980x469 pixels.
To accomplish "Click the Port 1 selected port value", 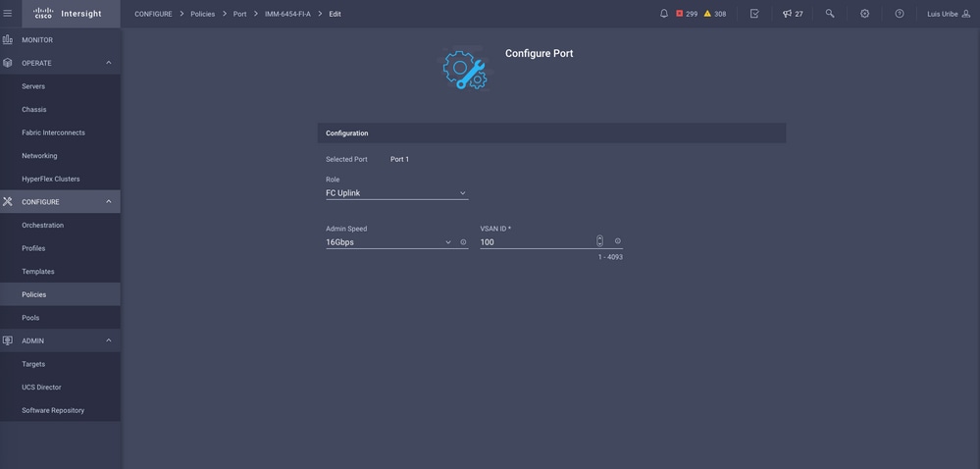I will (x=399, y=160).
